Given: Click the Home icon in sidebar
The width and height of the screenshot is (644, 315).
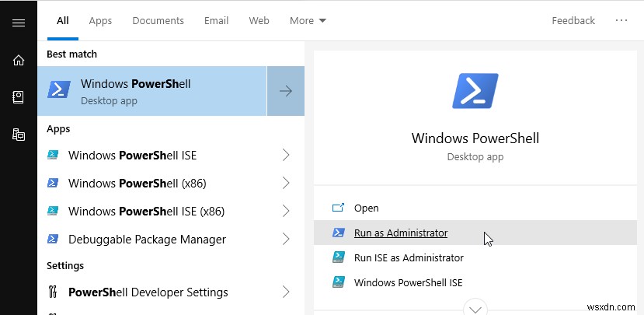Looking at the screenshot, I should [19, 60].
